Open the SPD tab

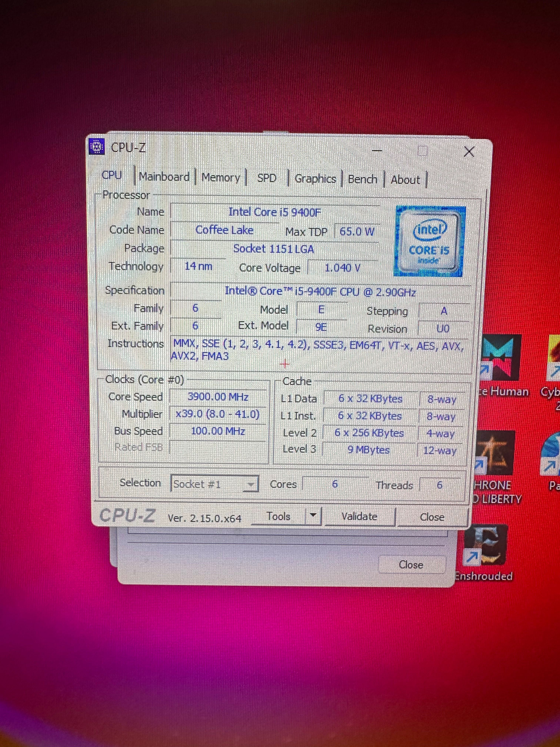click(x=267, y=178)
